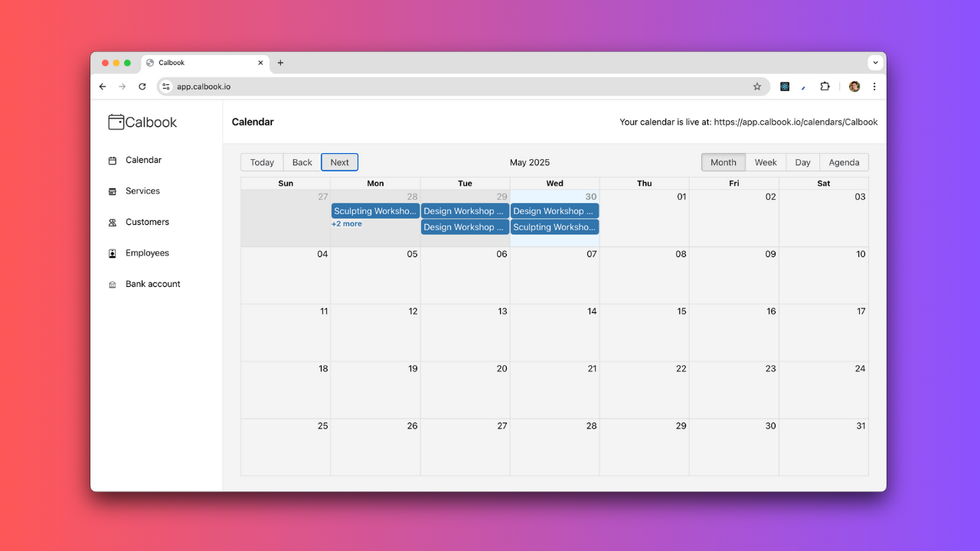The image size is (980, 551).
Task: Advance to Next month
Action: coord(340,162)
